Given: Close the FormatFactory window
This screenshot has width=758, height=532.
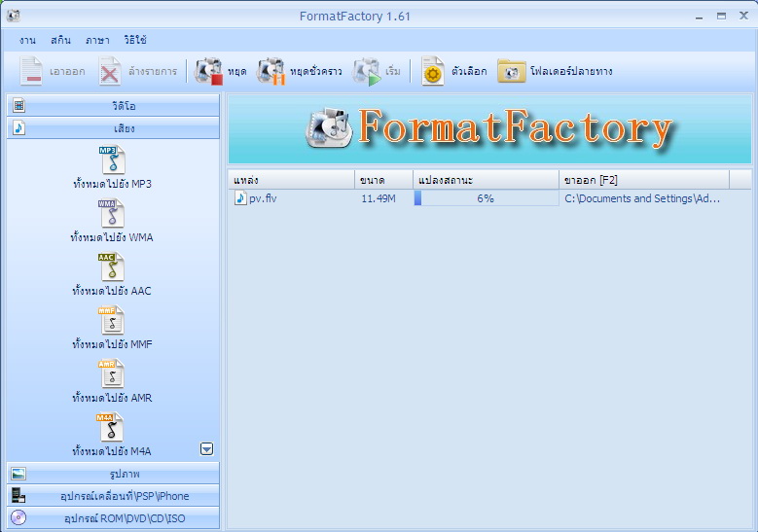Looking at the screenshot, I should 744,16.
